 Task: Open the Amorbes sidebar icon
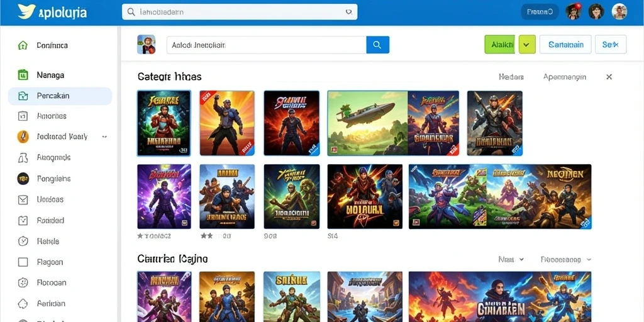23,116
